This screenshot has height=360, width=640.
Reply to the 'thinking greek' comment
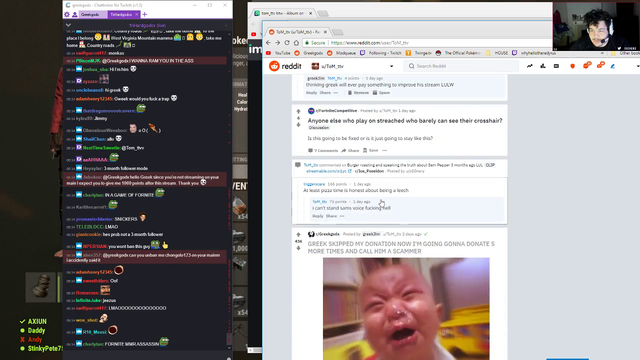pyautogui.click(x=311, y=93)
